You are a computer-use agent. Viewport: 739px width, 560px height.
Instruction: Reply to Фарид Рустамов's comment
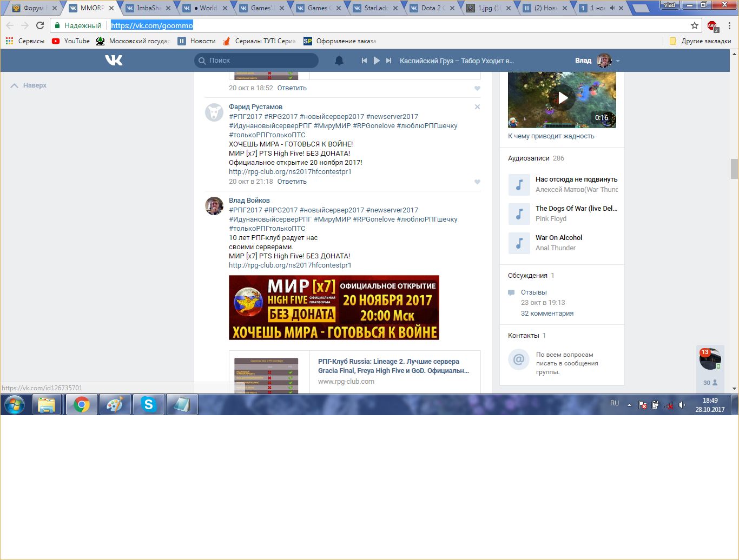292,182
